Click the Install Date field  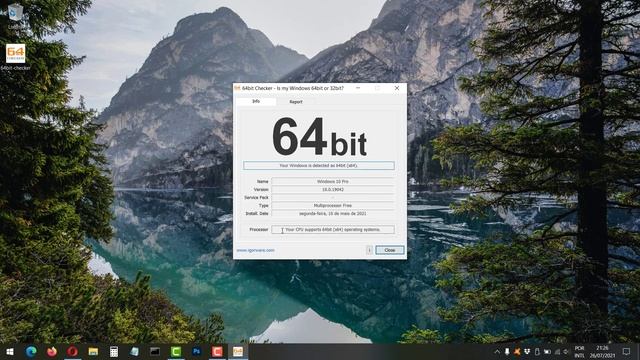coord(333,213)
